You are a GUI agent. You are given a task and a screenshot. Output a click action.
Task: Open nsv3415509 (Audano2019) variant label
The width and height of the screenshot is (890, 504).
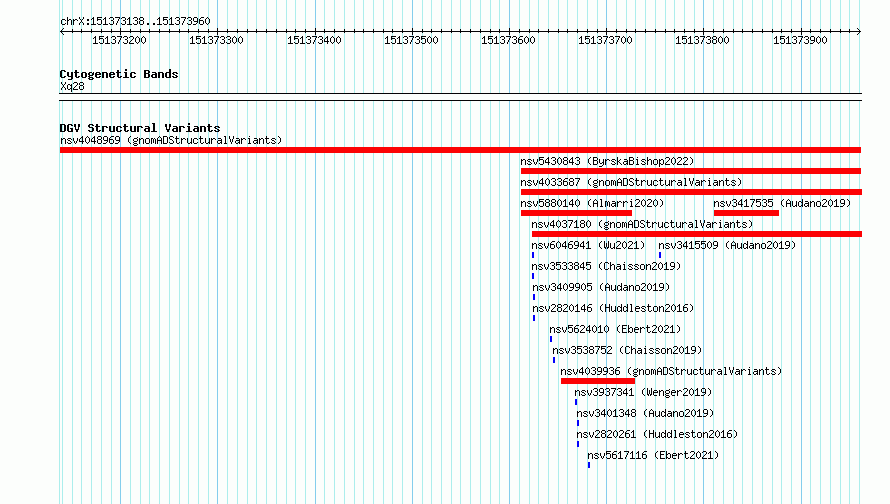727,245
